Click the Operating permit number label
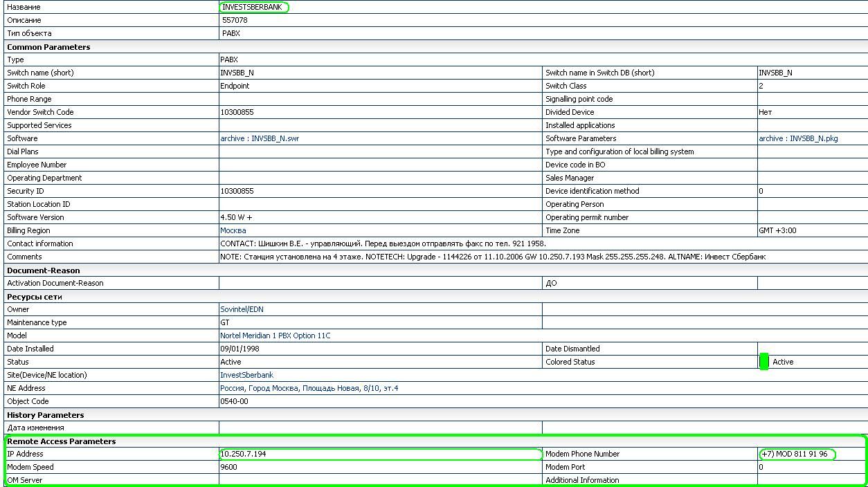The height and width of the screenshot is (487, 868). click(x=587, y=217)
